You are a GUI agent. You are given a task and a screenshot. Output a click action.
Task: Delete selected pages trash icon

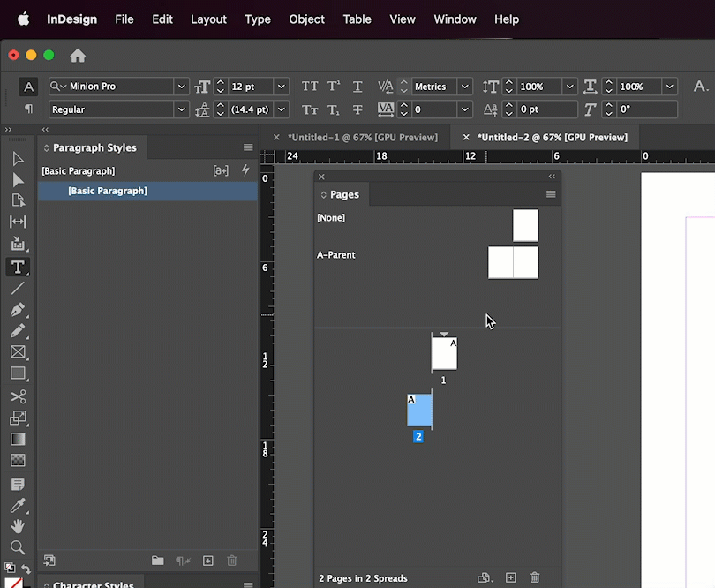(534, 577)
